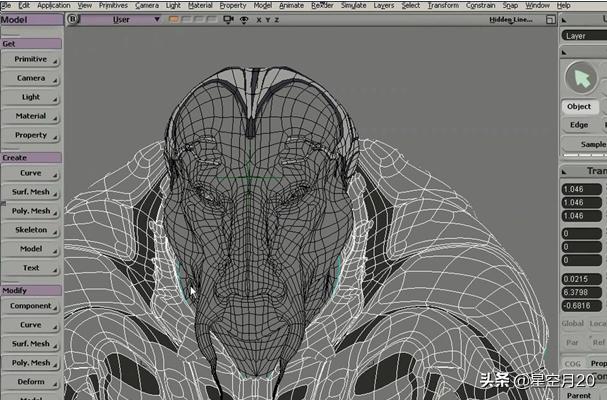Toggle the viewport eye visibility icon
607x400 pixels.
point(243,19)
